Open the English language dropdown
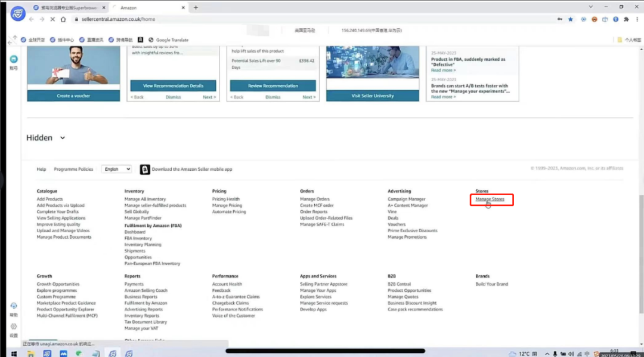Viewport: 644px width, 357px height. 117,169
